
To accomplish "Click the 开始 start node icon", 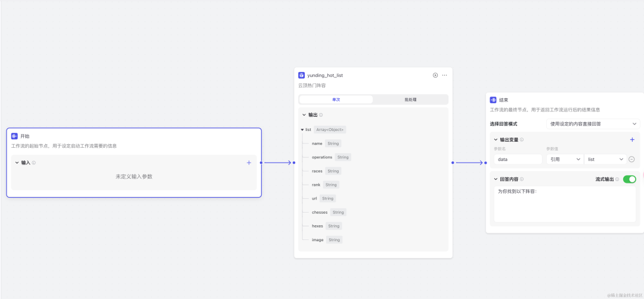I will (14, 136).
